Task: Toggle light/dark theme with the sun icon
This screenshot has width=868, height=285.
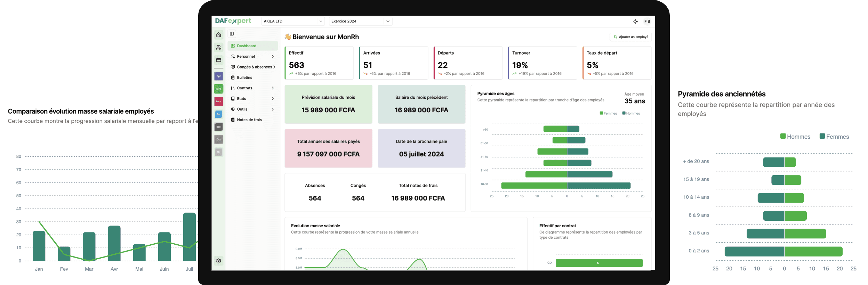Action: coord(635,22)
